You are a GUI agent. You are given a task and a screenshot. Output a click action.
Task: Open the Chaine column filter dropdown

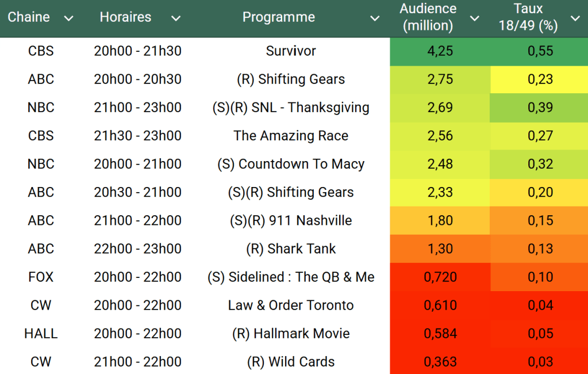click(69, 18)
